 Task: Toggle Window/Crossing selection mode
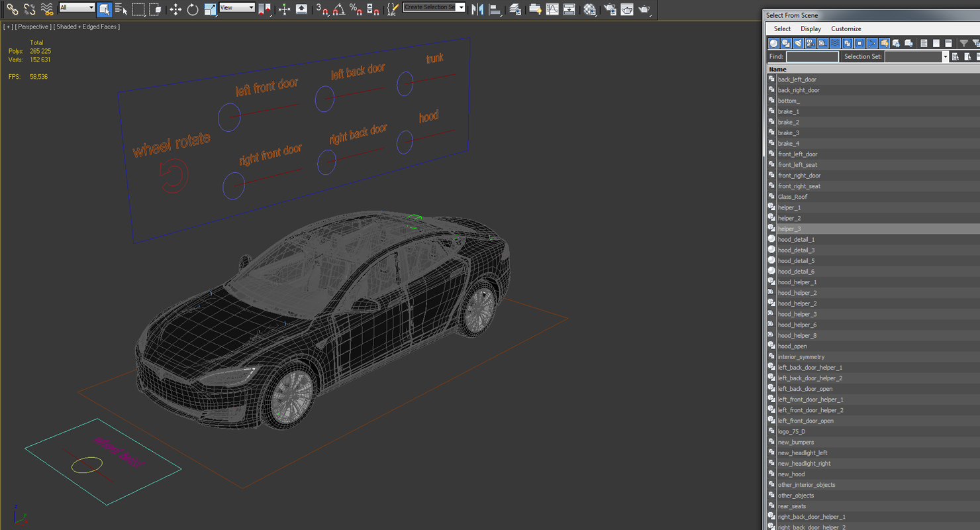[155, 9]
